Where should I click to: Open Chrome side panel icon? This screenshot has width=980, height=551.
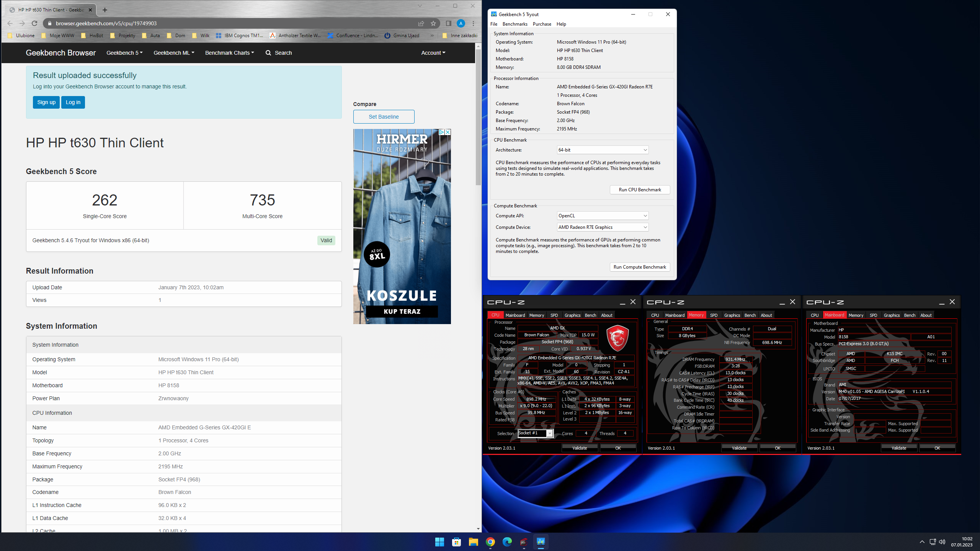click(x=448, y=23)
